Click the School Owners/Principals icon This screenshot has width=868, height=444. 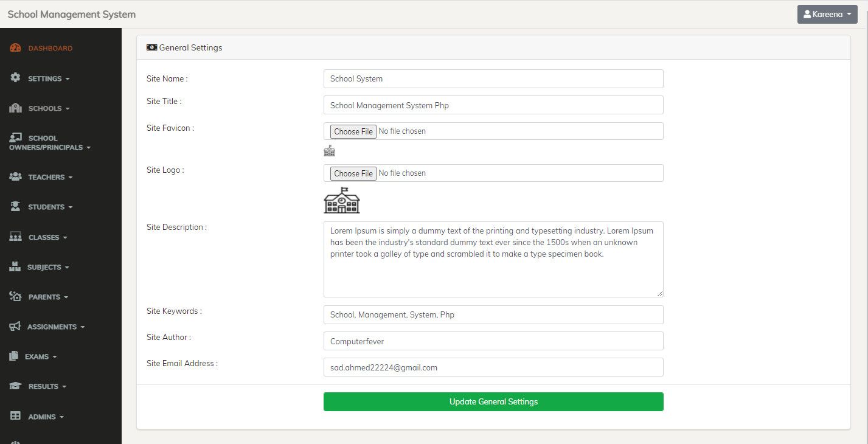(16, 137)
